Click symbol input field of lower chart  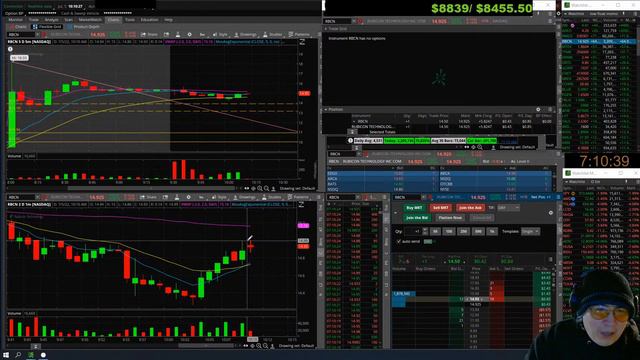pos(21,197)
